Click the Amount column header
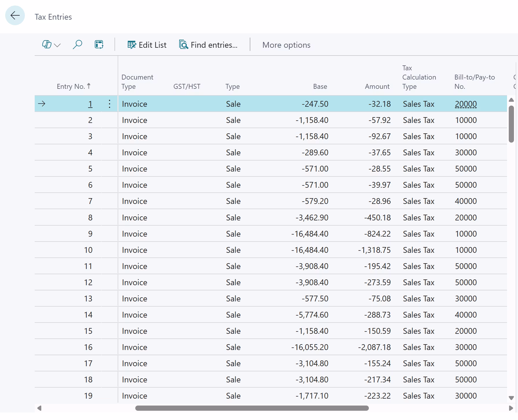The image size is (518, 420). tap(377, 86)
